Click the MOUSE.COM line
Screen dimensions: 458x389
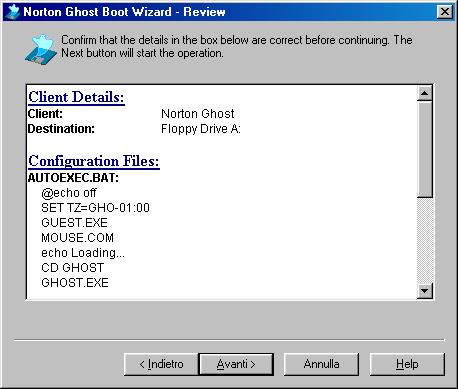(77, 238)
